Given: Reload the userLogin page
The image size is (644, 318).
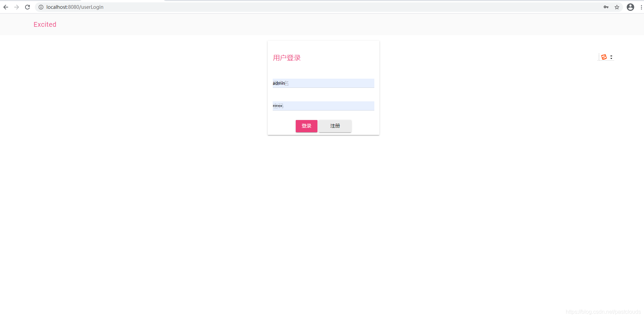Looking at the screenshot, I should [27, 7].
